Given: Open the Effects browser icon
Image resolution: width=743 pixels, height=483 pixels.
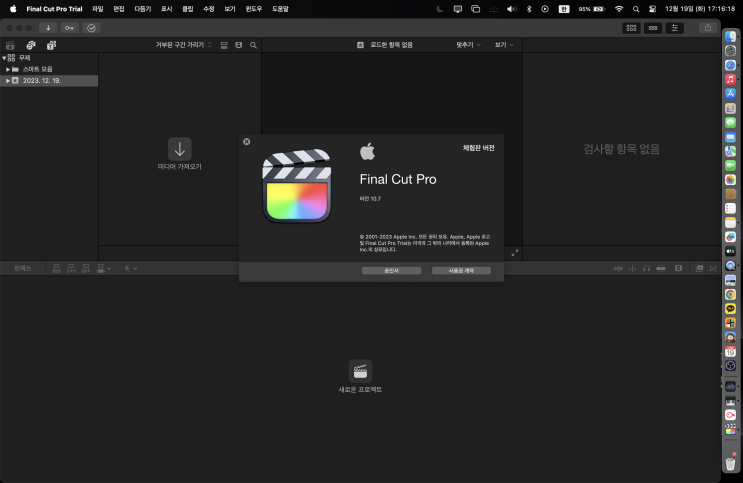Looking at the screenshot, I should 699,269.
